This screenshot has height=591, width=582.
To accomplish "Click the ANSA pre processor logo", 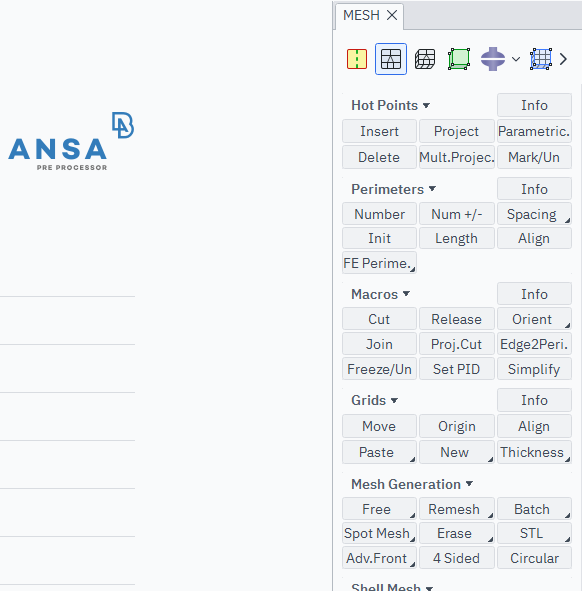I will 71,141.
